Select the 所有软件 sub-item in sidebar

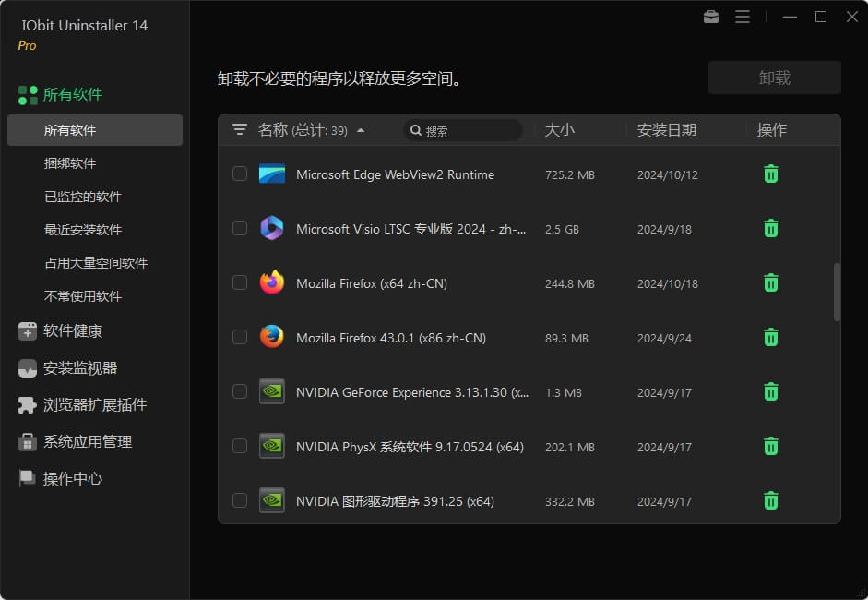click(x=95, y=130)
